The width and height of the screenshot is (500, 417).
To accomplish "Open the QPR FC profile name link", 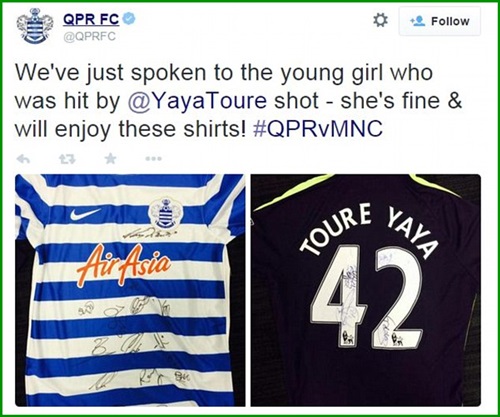I will coord(91,19).
